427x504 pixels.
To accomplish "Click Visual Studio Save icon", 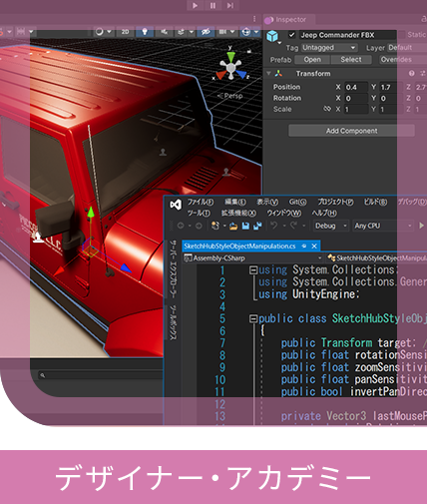I will (x=245, y=227).
